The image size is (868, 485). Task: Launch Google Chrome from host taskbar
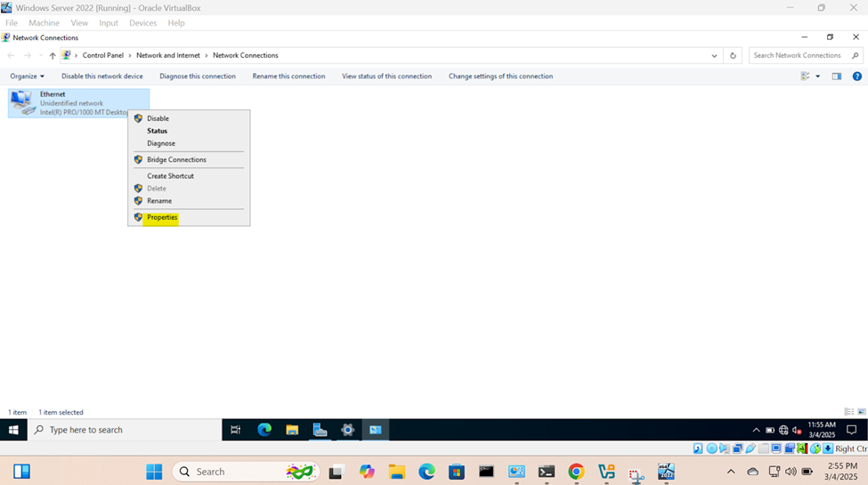576,472
